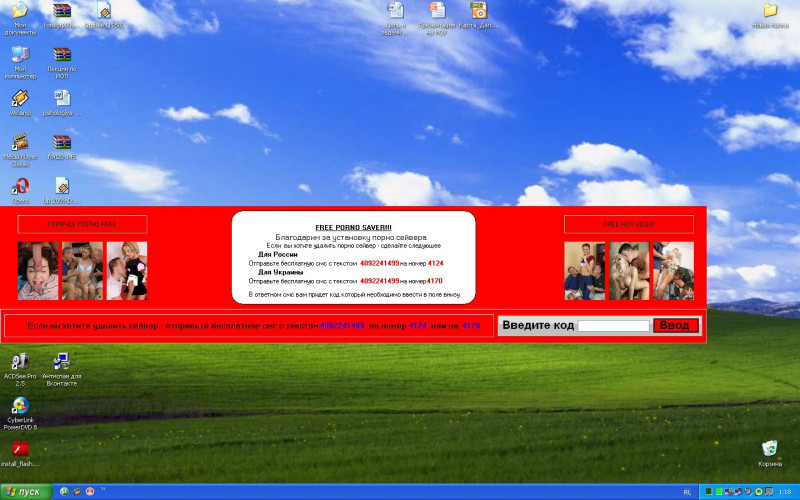Click the Введите код label

click(538, 326)
